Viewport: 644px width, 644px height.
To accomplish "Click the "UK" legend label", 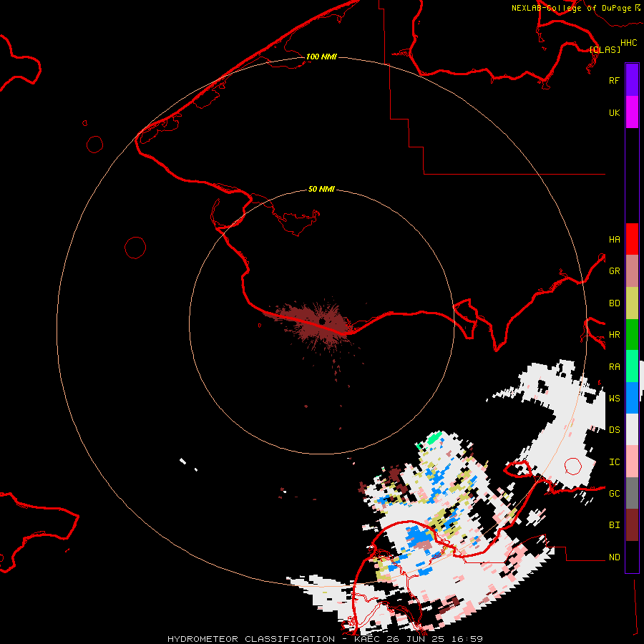I will click(x=614, y=112).
